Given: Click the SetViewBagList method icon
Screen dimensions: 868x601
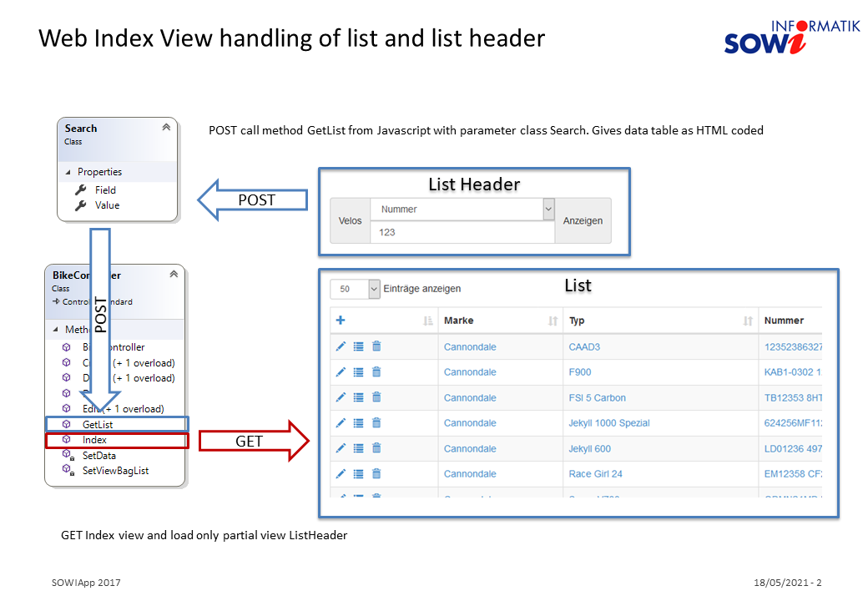Looking at the screenshot, I should [66, 471].
